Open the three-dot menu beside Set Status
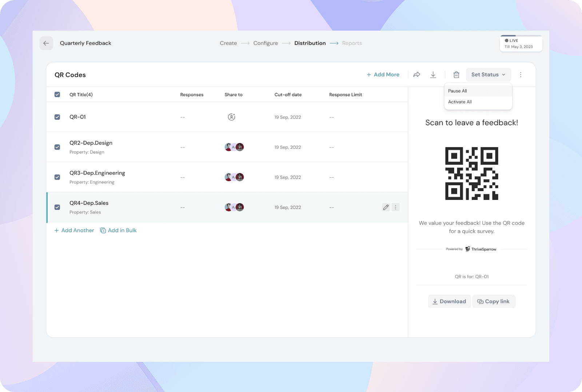This screenshot has width=582, height=392. pyautogui.click(x=521, y=75)
